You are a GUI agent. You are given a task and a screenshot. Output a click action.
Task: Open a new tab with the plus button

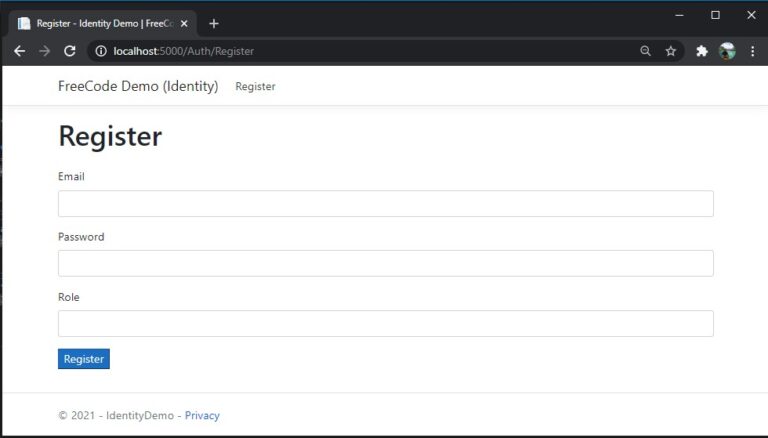pos(214,24)
